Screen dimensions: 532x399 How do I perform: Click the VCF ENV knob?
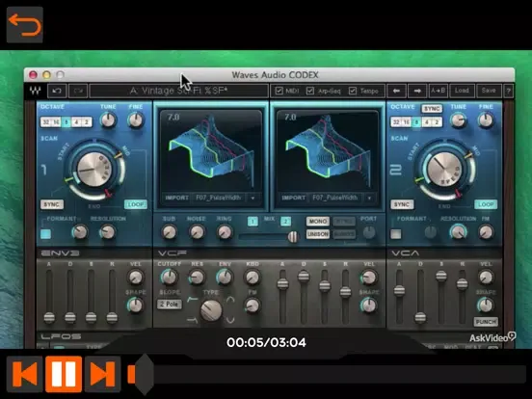(x=225, y=278)
